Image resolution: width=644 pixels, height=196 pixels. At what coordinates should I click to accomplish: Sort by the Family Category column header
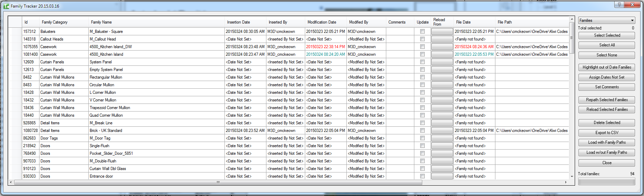pos(54,22)
